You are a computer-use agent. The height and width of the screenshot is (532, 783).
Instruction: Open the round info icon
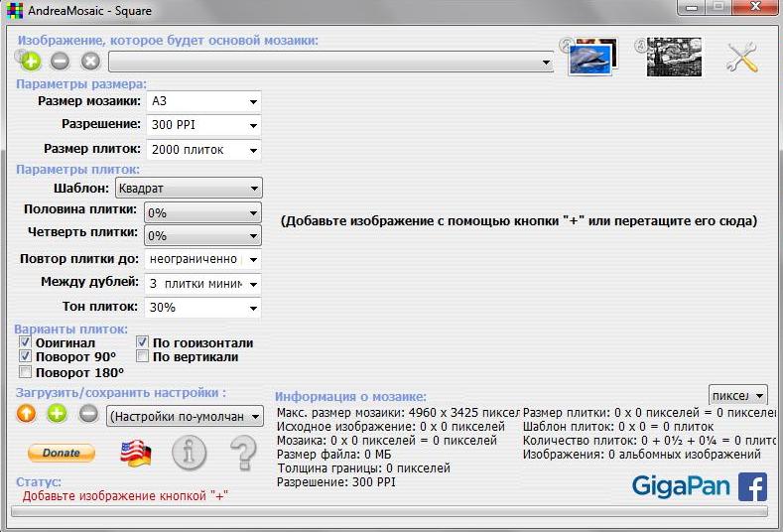point(189,453)
